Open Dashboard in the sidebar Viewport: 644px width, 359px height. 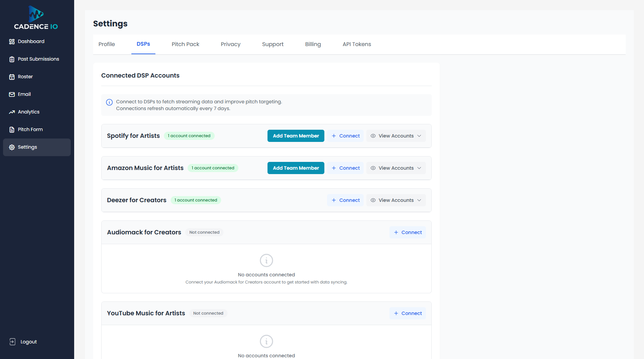point(37,42)
